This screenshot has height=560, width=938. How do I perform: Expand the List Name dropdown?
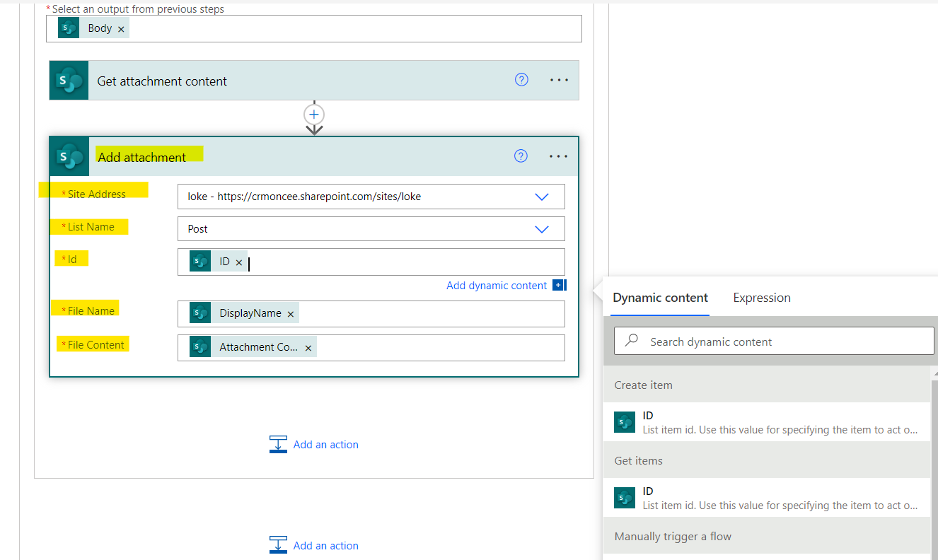(542, 229)
